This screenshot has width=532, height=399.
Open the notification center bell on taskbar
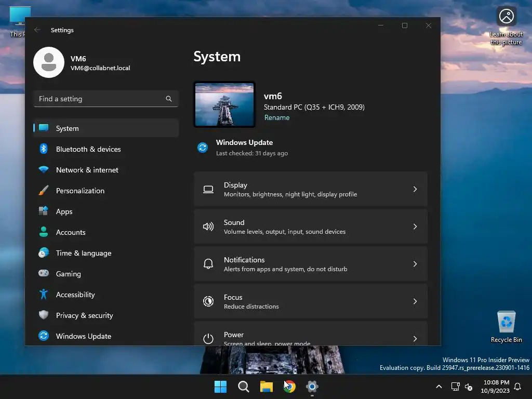(518, 387)
